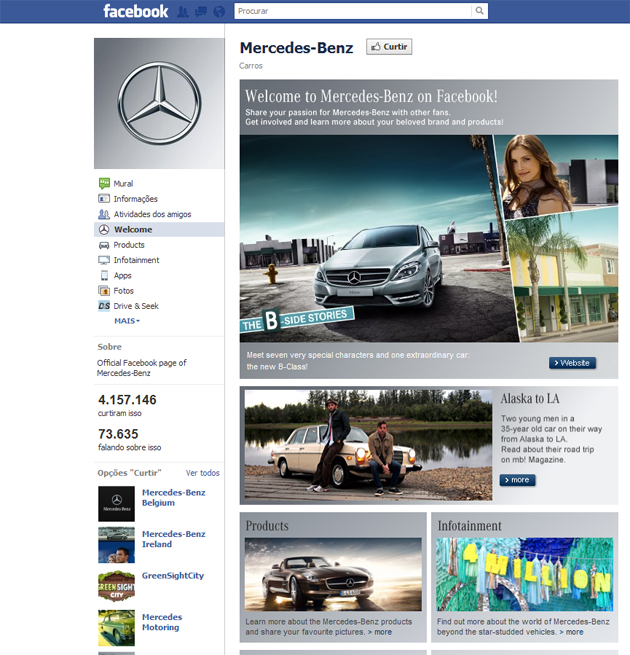Click the Alaska to LA more button
This screenshot has height=655, width=630.
(518, 480)
